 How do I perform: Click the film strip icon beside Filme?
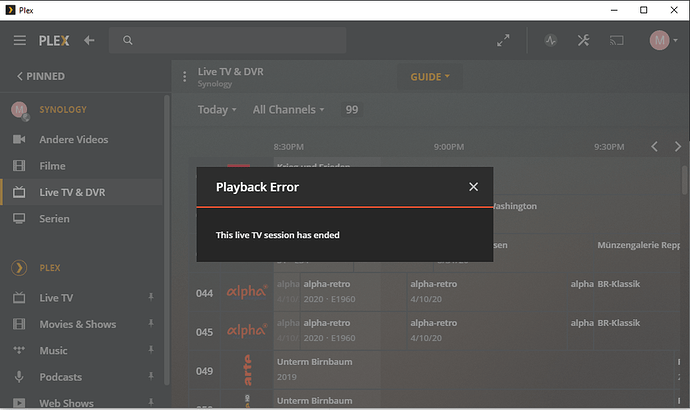19,166
